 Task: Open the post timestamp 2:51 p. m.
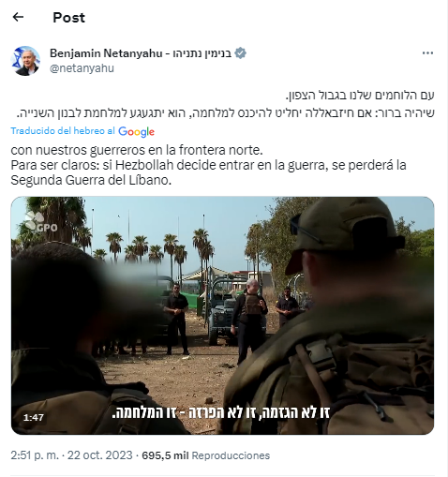tap(35, 455)
